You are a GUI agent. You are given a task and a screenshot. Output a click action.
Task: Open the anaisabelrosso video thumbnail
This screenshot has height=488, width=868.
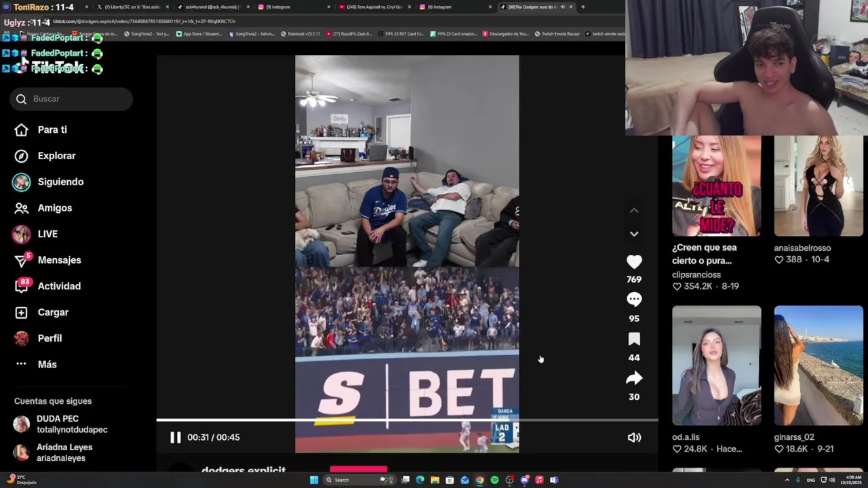(818, 186)
